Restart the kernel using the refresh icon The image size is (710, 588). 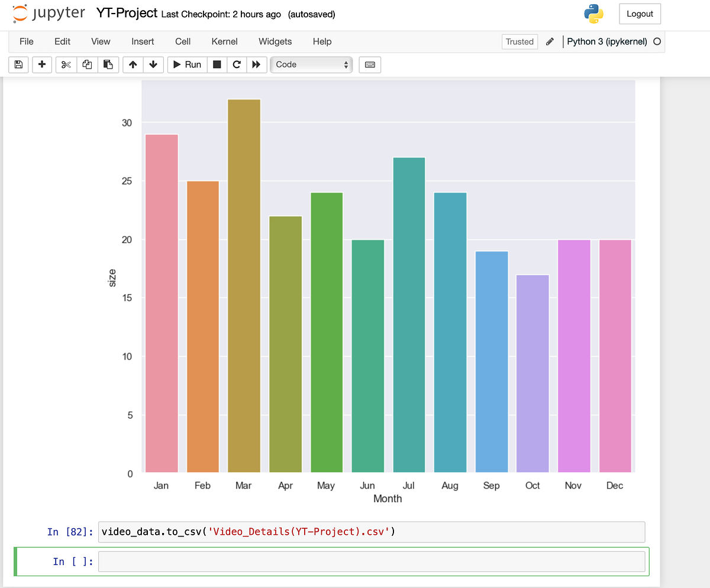[236, 64]
